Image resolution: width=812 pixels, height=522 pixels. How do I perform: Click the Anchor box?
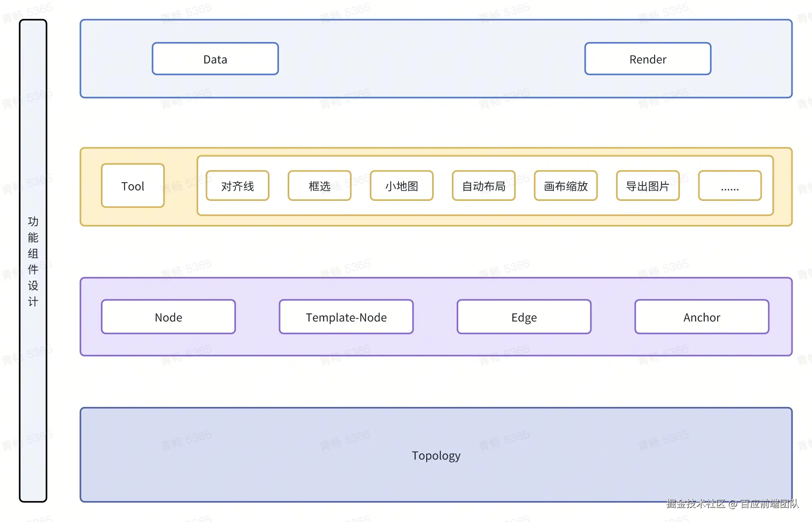(702, 317)
